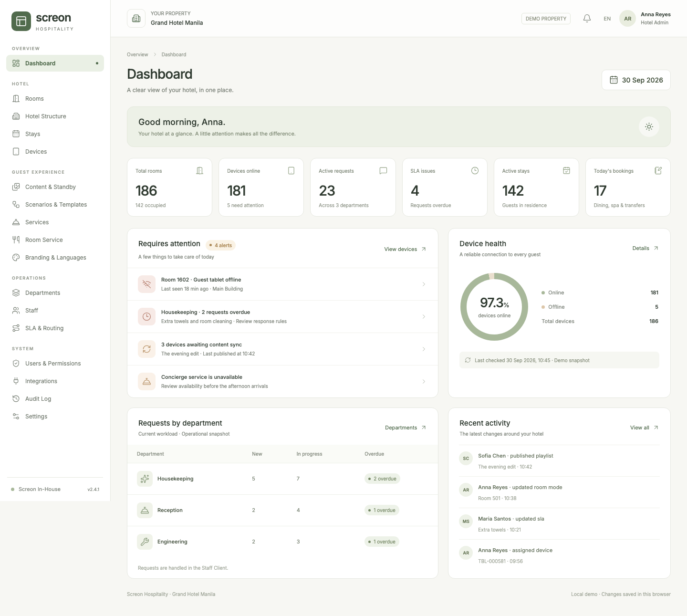
Task: Open Anna Reyes account menu
Action: 645,19
